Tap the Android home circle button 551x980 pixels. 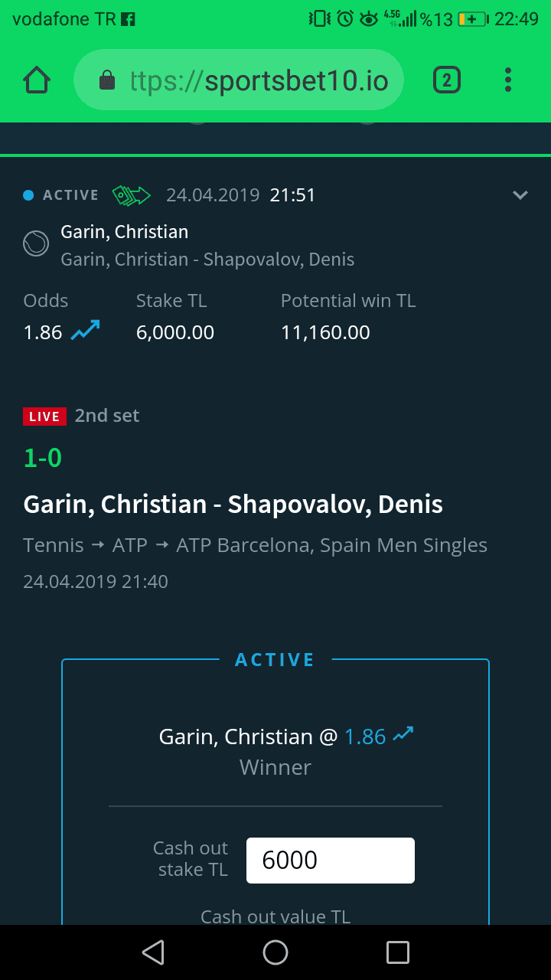point(275,952)
